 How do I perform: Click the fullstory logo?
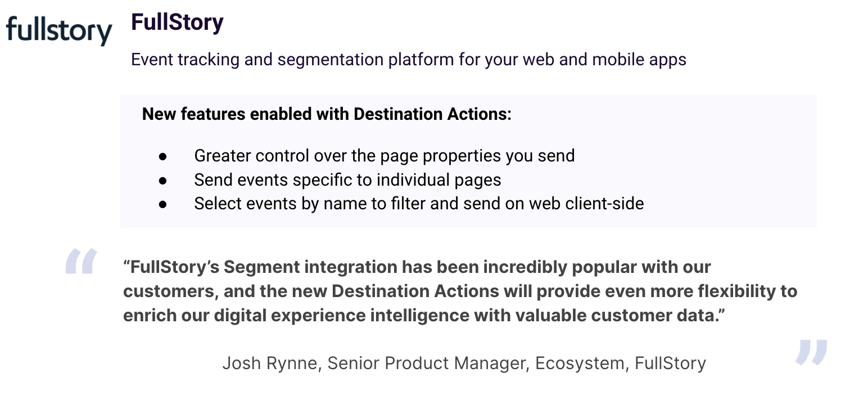[x=59, y=30]
